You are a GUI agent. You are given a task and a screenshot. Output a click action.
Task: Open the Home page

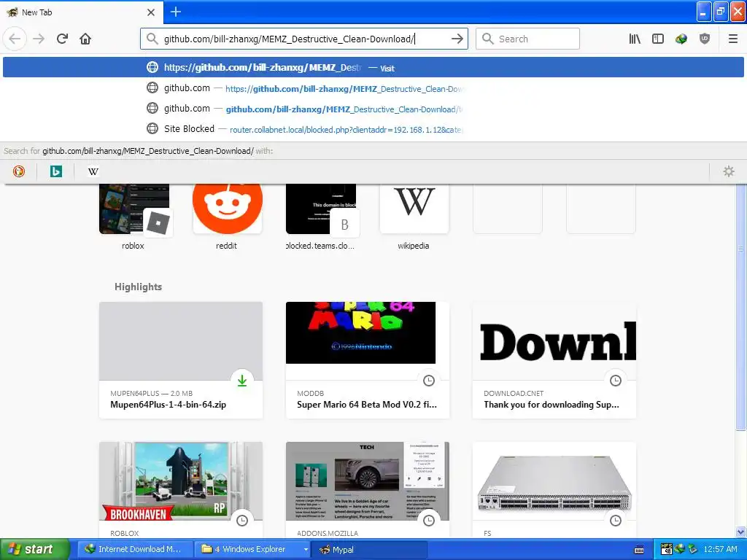click(x=85, y=39)
